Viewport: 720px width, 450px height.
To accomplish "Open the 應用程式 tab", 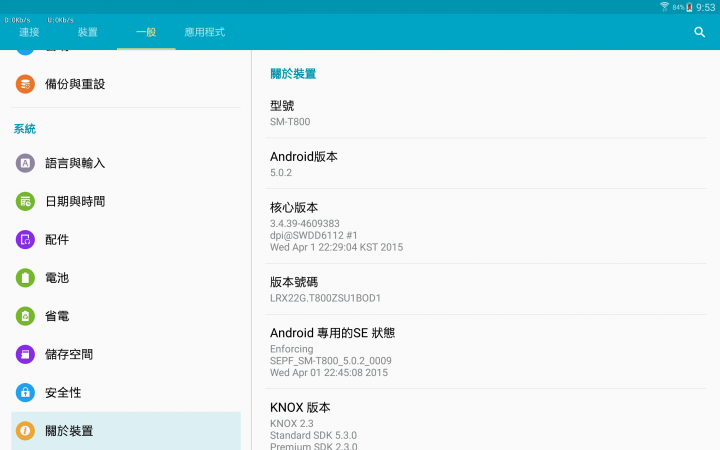I will click(x=205, y=32).
